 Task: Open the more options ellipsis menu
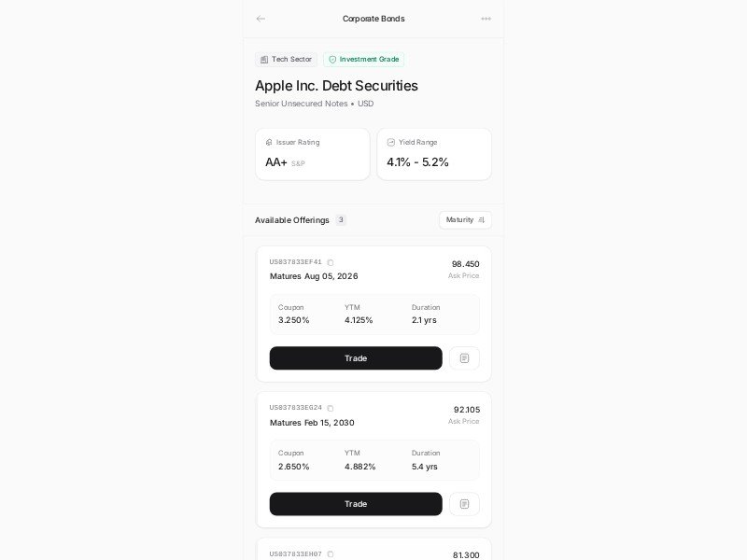(x=486, y=19)
